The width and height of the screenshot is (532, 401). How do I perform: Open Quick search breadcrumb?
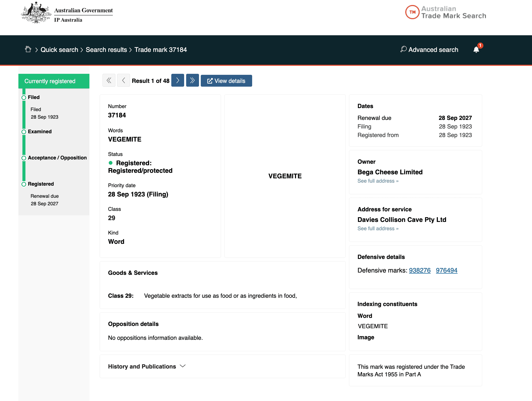click(x=59, y=50)
